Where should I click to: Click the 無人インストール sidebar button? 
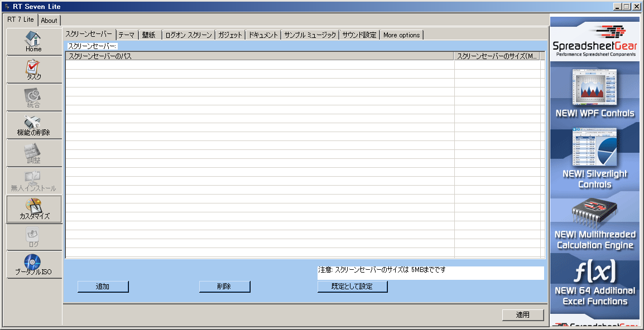[33, 181]
